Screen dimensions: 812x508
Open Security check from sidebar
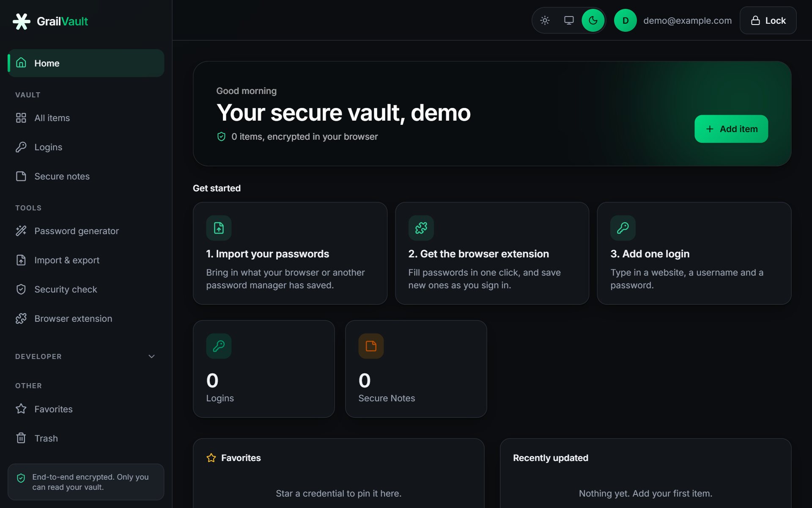(x=86, y=289)
